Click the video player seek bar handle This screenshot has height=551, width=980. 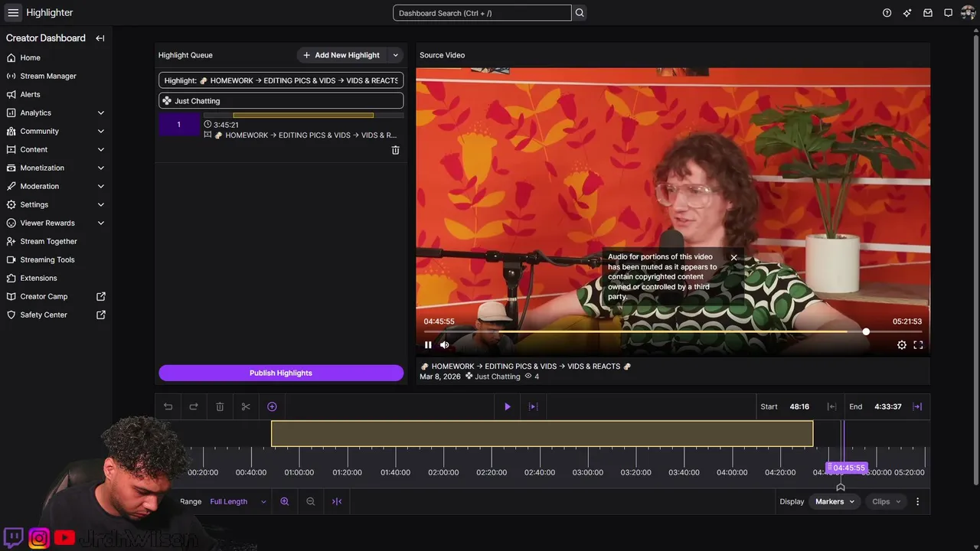coord(866,331)
